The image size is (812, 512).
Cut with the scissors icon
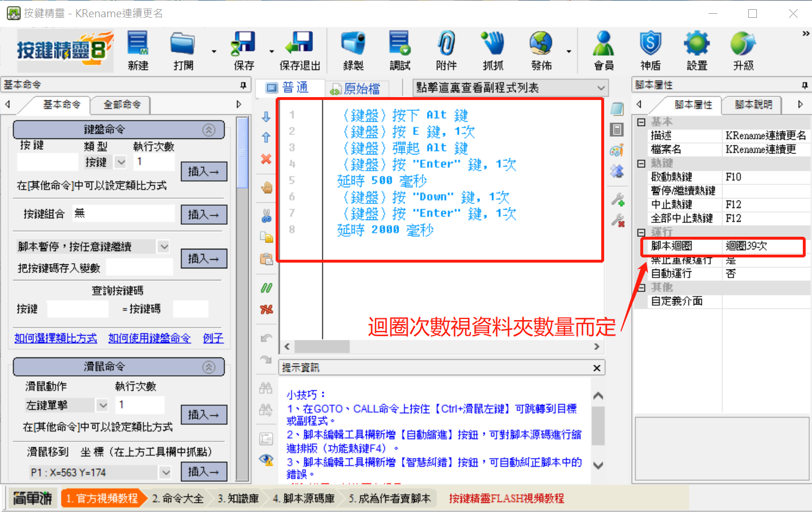click(266, 215)
